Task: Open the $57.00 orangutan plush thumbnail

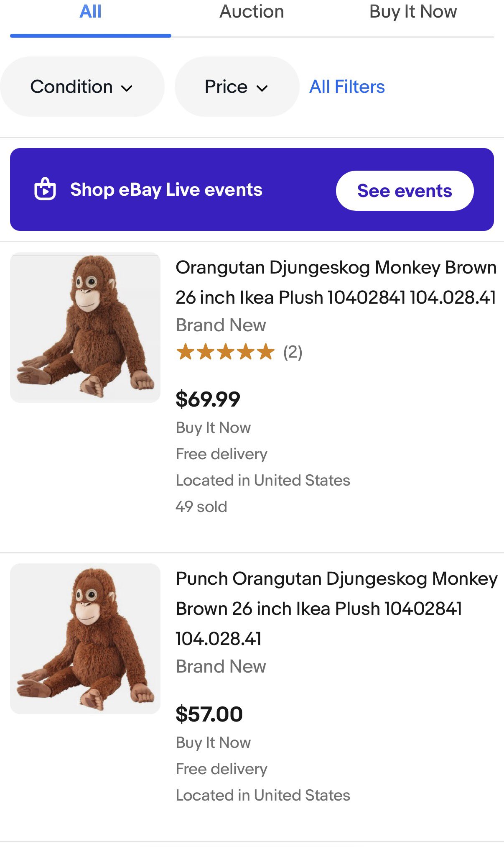Action: pos(85,639)
